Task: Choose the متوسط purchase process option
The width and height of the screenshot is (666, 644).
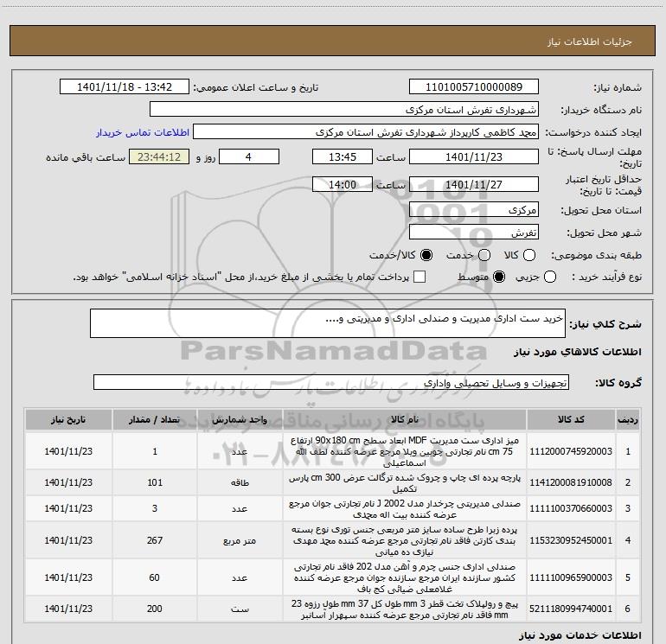Action: pyautogui.click(x=499, y=277)
